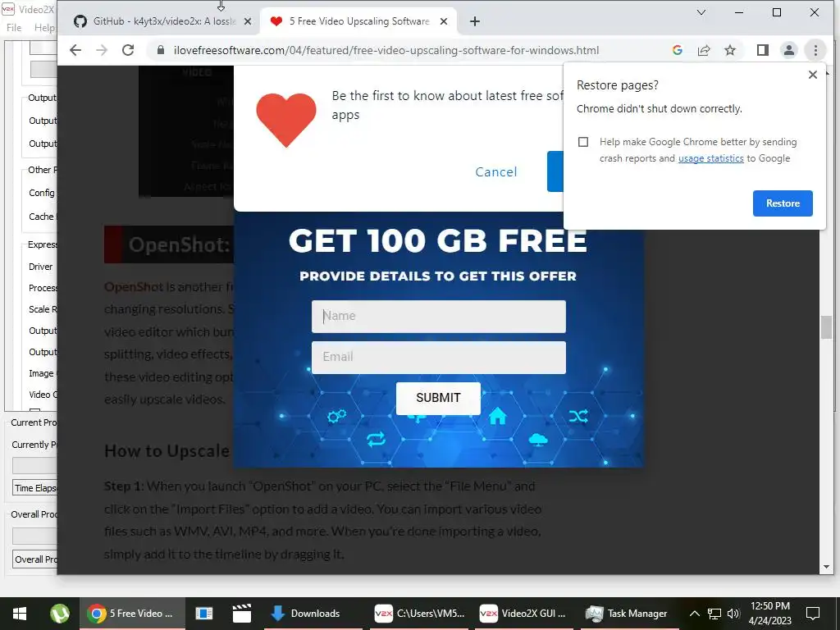Screen dimensions: 840x630
Task: Open network status tray icon
Action: point(714,614)
